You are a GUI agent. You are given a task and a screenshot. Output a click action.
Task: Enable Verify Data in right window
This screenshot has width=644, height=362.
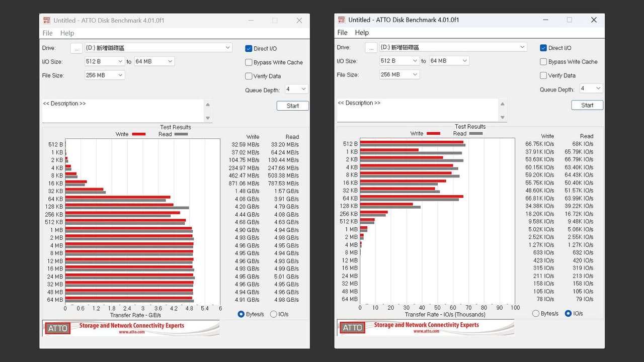(x=543, y=75)
